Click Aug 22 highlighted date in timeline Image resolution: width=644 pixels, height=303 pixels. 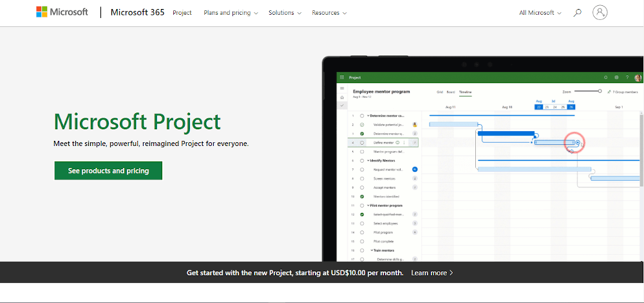(538, 107)
